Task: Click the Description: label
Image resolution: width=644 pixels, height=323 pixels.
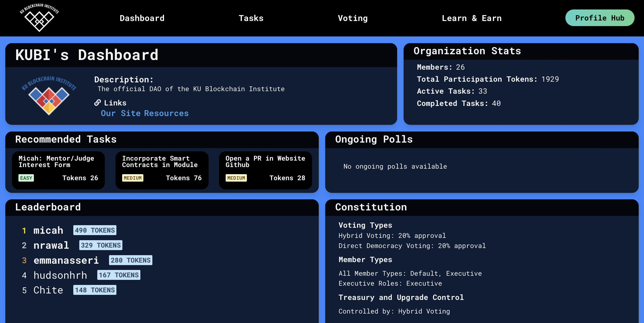Action: [124, 80]
